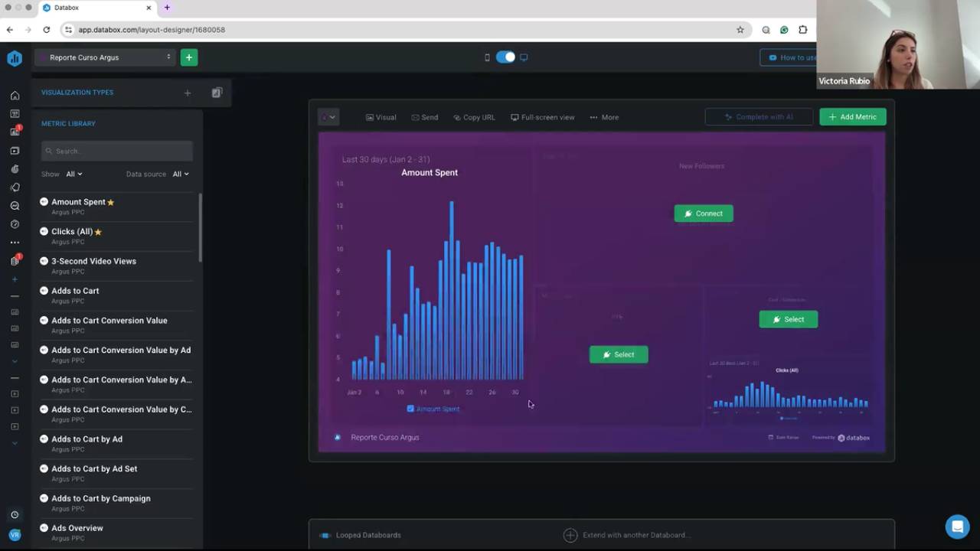
Task: Open the chat support bubble icon
Action: click(x=957, y=527)
